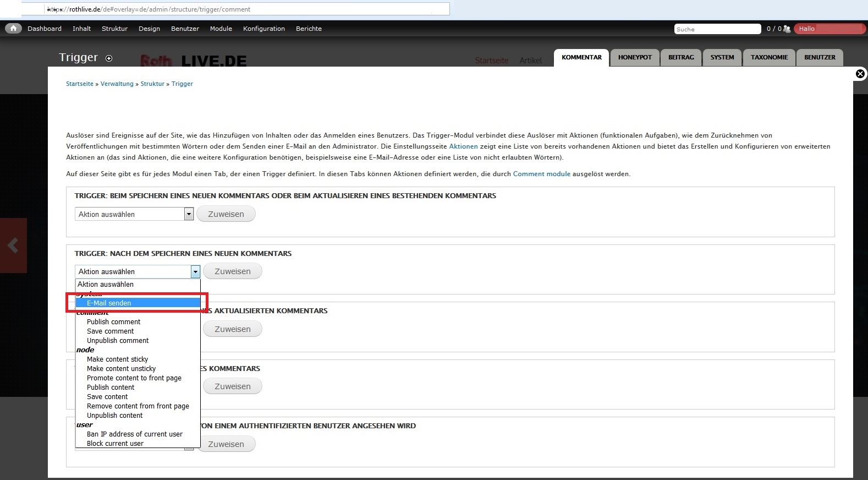The width and height of the screenshot is (868, 480).
Task: Switch to the Honeypot tab
Action: coord(635,58)
